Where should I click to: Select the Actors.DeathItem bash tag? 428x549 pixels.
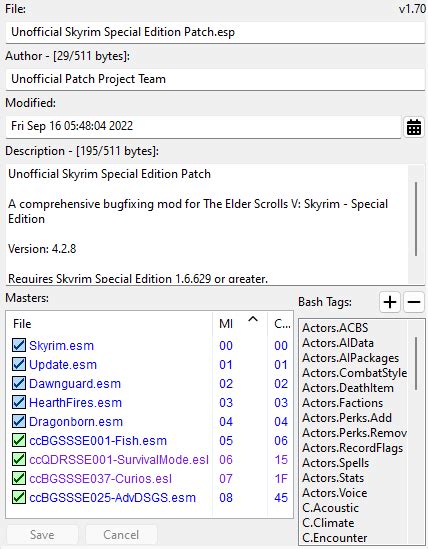[348, 388]
